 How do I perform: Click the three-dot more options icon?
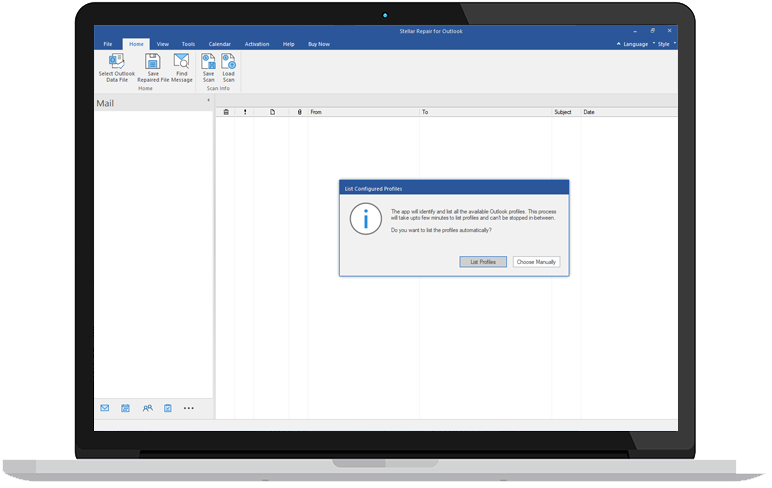click(189, 408)
